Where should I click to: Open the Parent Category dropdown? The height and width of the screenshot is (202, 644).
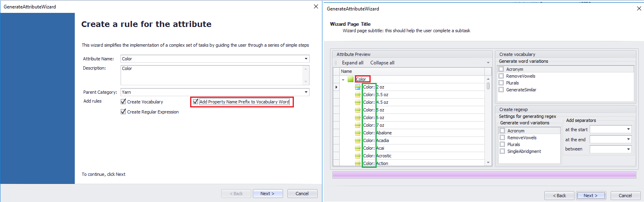click(x=306, y=92)
